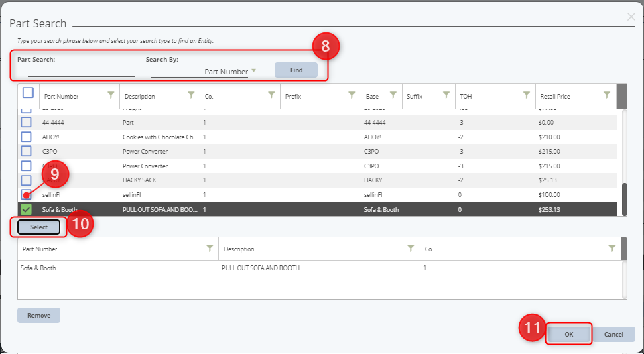Click PULL OUT SOFA AND BOOTH in lower grid

coord(261,268)
